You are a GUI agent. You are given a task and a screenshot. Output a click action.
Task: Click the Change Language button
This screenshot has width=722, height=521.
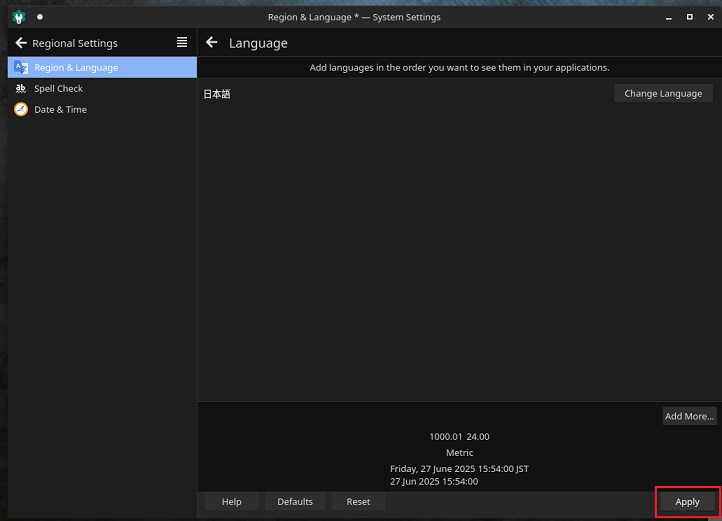663,94
